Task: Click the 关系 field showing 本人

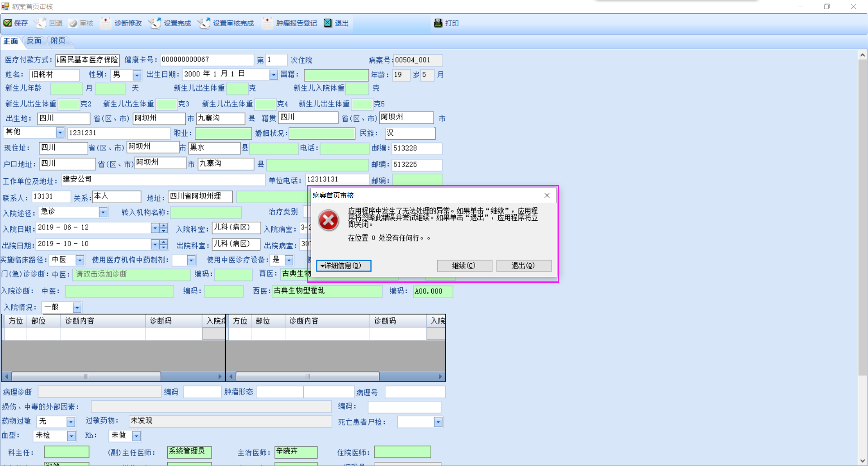Action: (x=117, y=197)
